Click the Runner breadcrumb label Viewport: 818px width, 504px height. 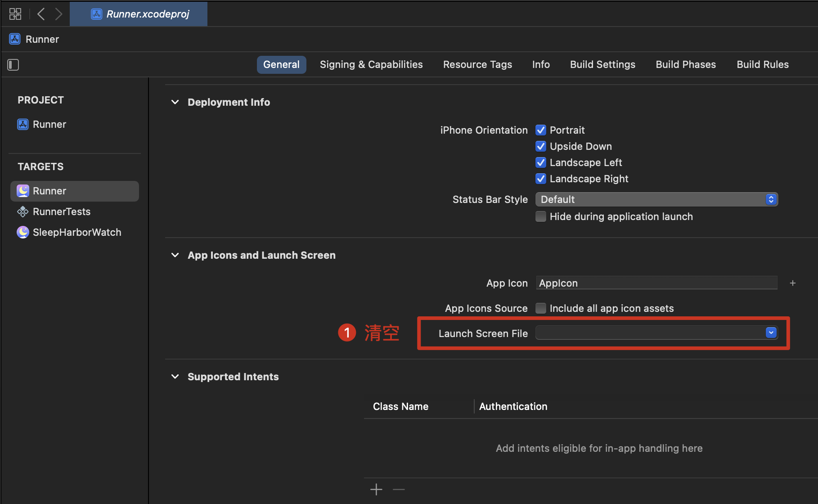pos(42,39)
